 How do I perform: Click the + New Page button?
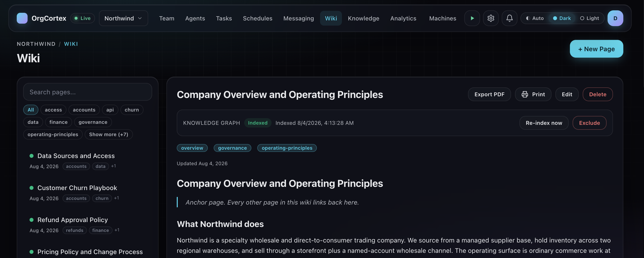[596, 49]
